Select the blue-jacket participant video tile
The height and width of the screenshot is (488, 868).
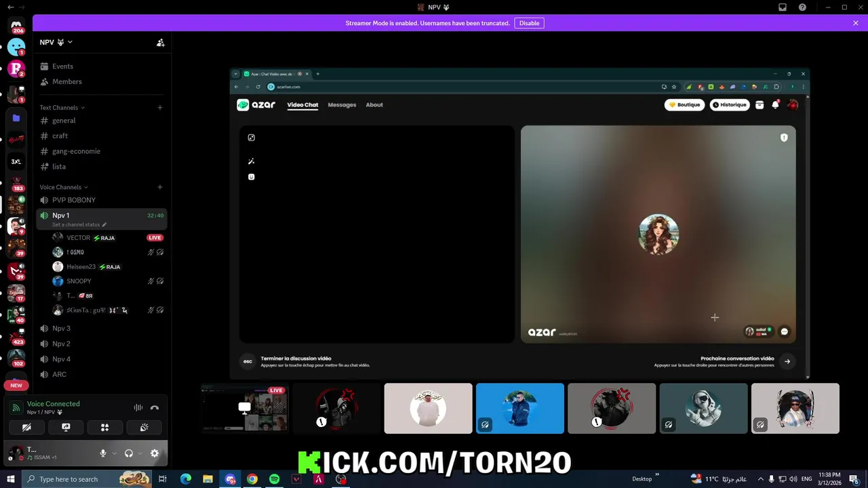click(x=520, y=409)
